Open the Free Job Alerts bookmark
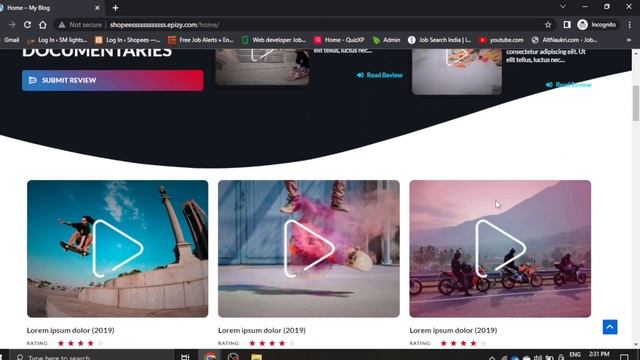Image resolution: width=640 pixels, height=360 pixels. (201, 40)
